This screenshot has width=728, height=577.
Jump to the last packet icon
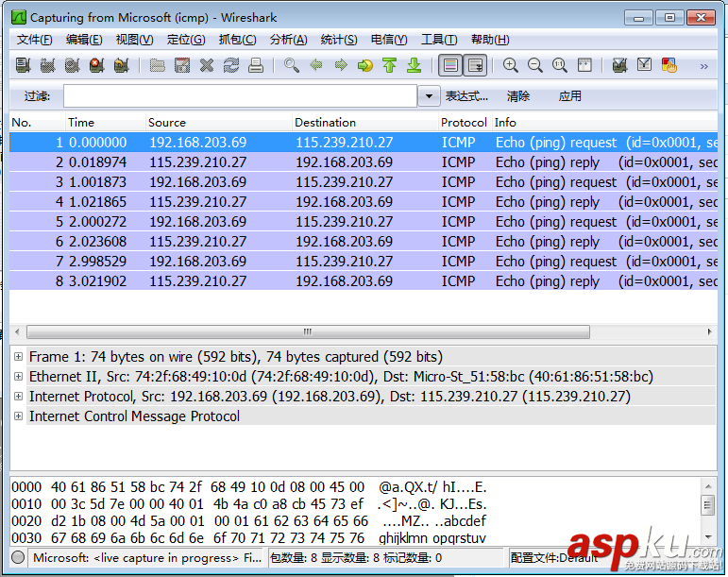point(415,65)
